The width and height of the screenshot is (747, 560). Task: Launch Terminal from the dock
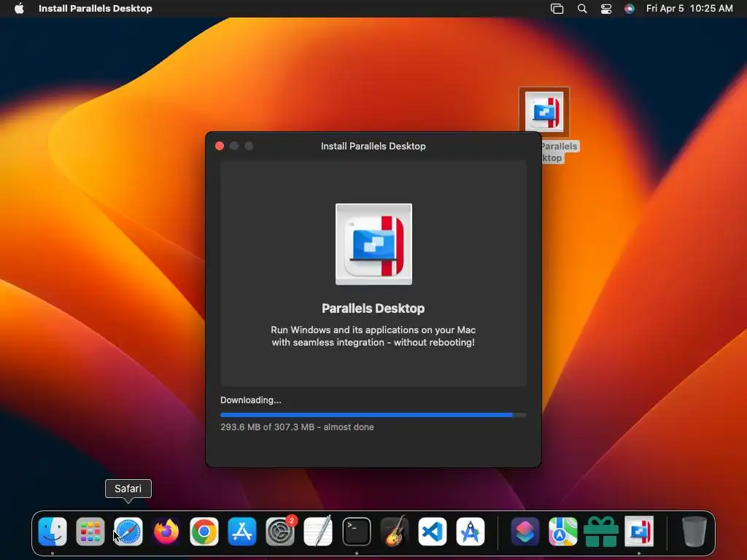pos(356,531)
